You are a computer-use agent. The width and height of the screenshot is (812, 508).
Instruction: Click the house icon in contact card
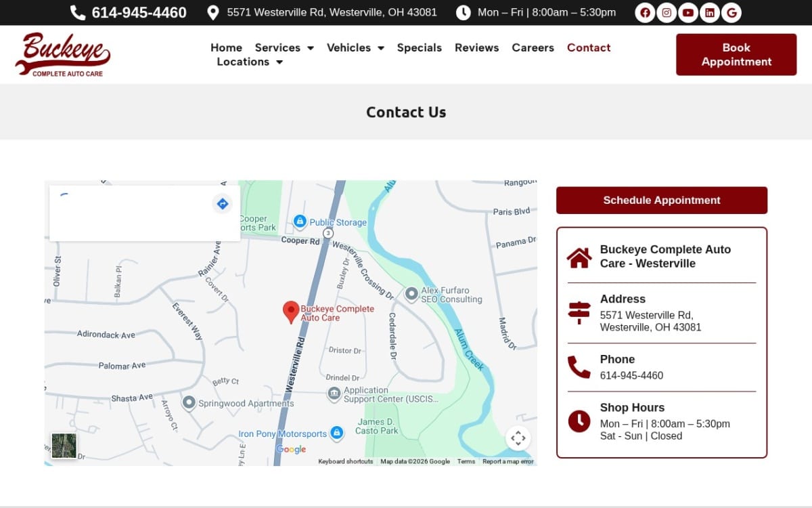coord(579,257)
